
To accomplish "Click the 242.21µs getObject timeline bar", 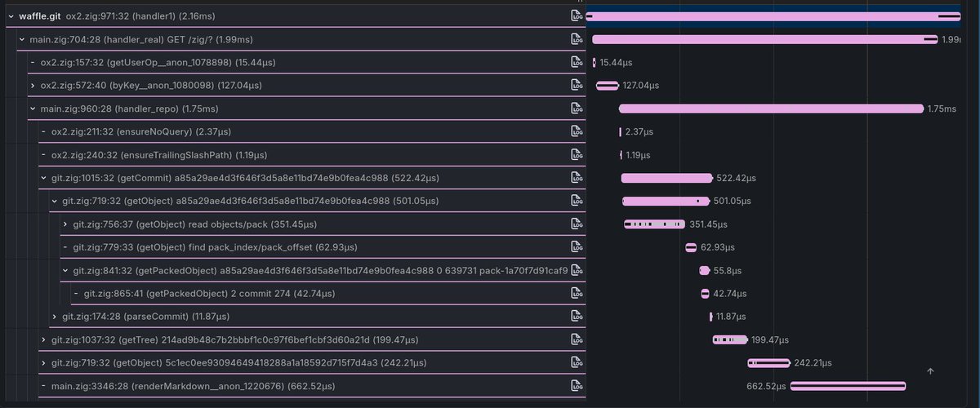I will point(768,362).
